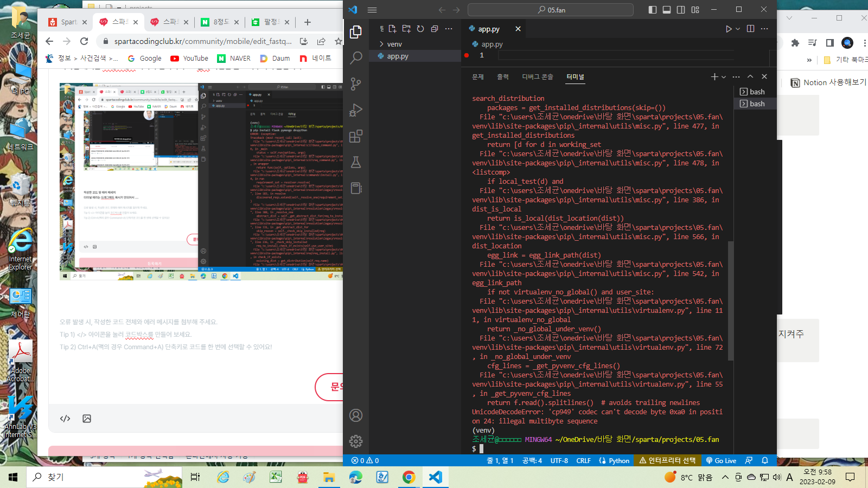Close the terminal panel
The width and height of the screenshot is (868, 488).
click(x=764, y=77)
